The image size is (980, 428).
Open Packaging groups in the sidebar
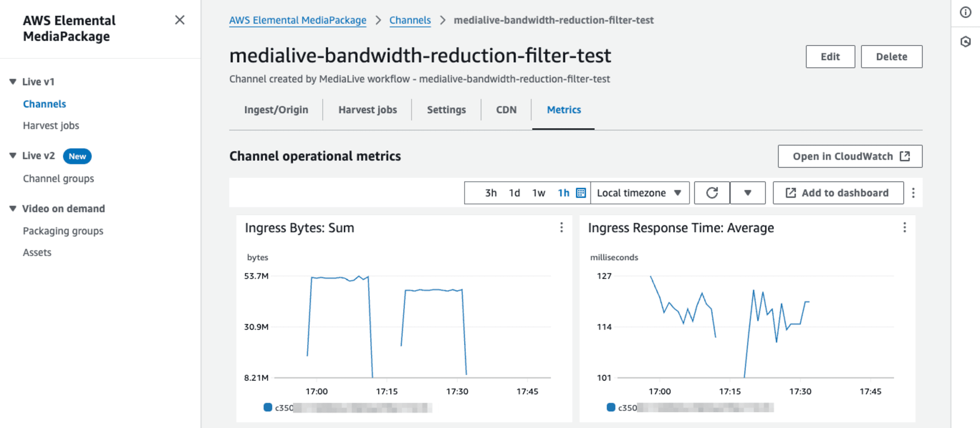tap(63, 231)
